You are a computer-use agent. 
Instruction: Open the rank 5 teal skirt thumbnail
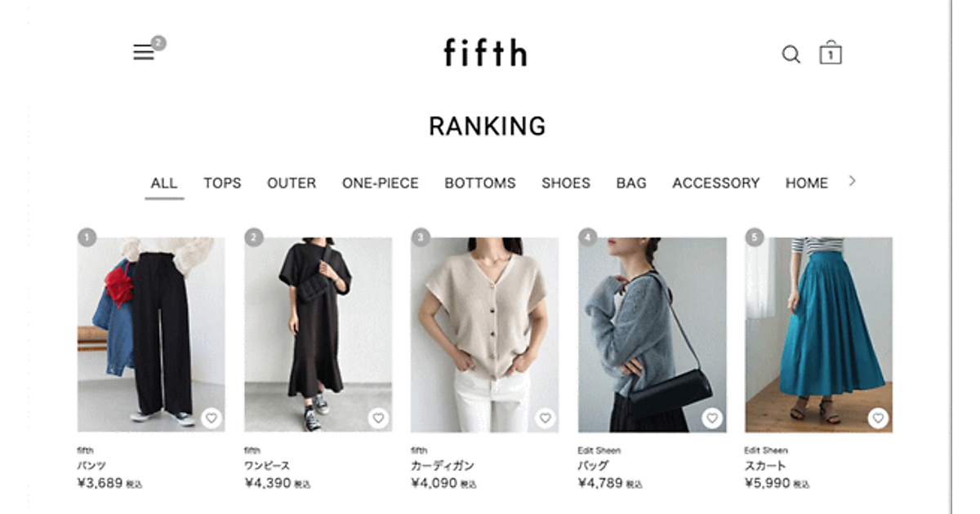tap(818, 335)
